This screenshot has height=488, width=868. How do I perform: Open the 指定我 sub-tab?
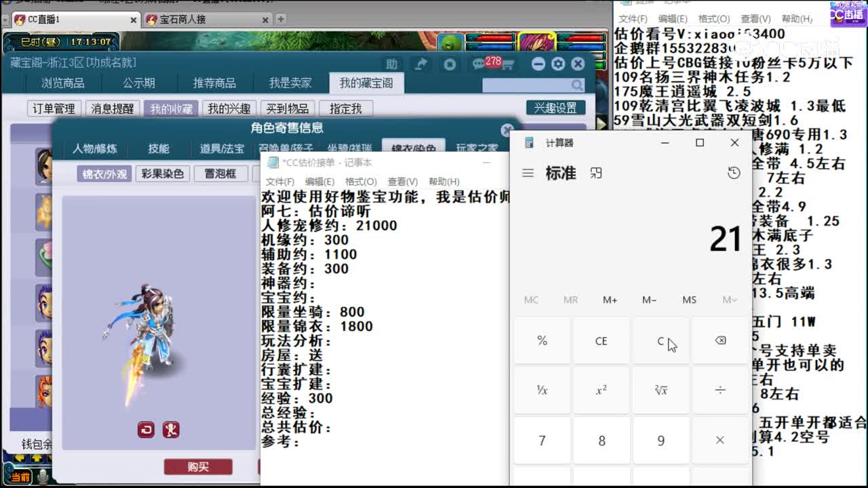[x=346, y=108]
